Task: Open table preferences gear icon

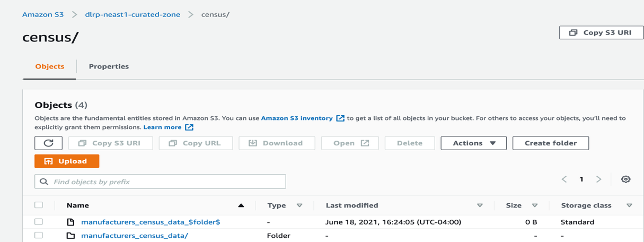Action: tap(625, 179)
